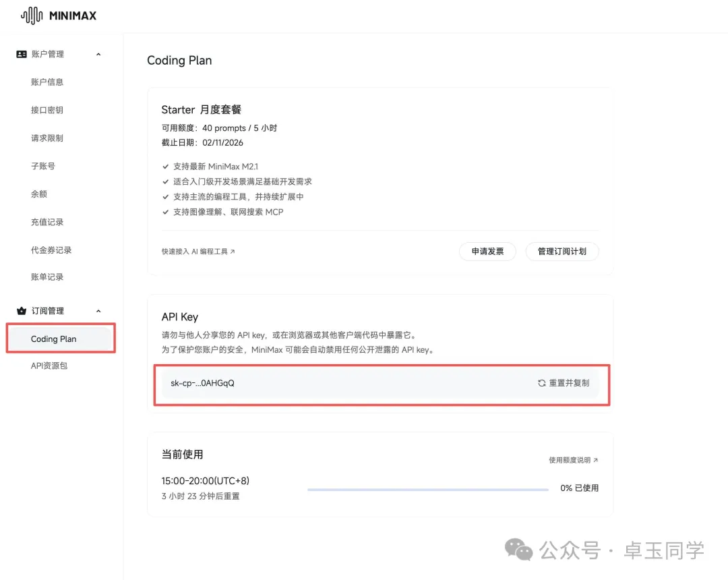Click the usage progress bar

click(x=427, y=489)
